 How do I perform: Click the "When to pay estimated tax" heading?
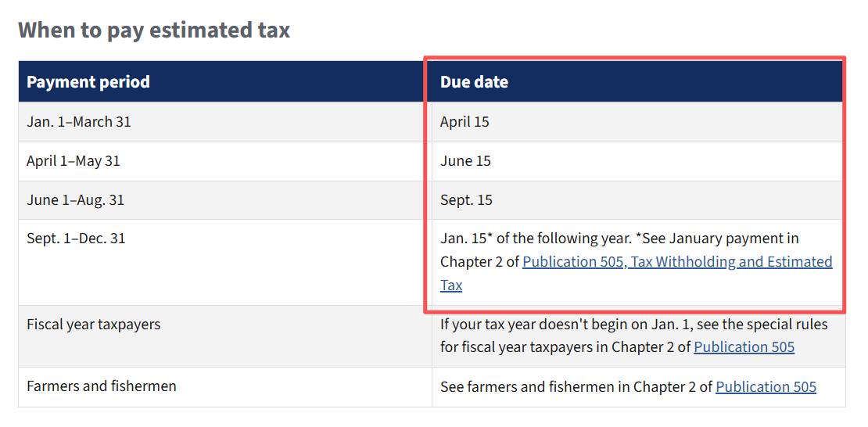tap(154, 30)
